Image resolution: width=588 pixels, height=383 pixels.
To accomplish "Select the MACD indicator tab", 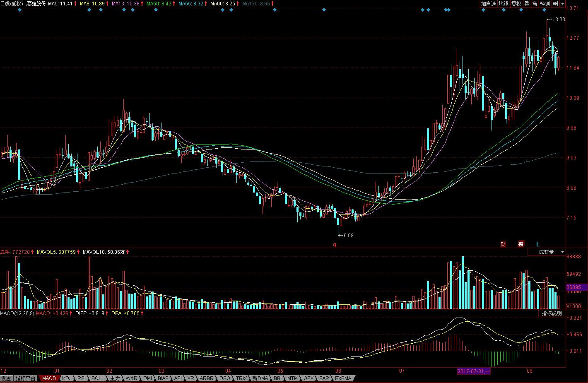I will tap(49, 378).
